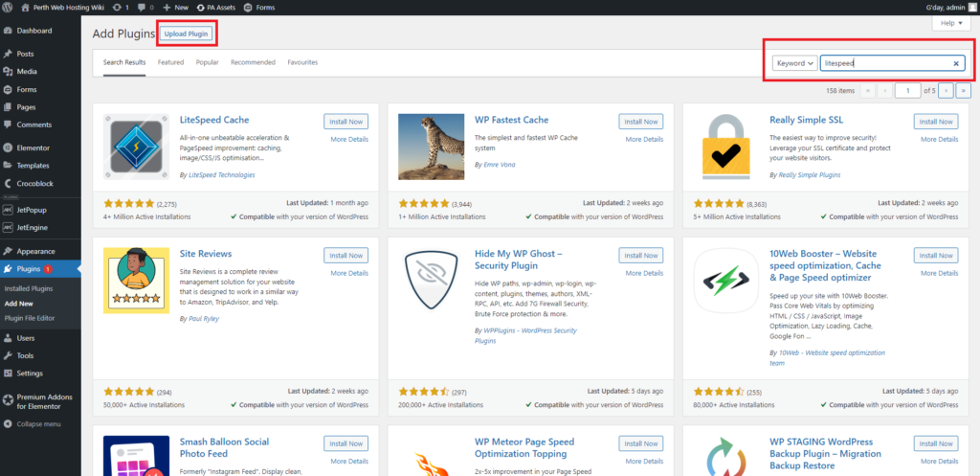Click the WP Fastest Cache cheetah thumbnail

tap(432, 147)
